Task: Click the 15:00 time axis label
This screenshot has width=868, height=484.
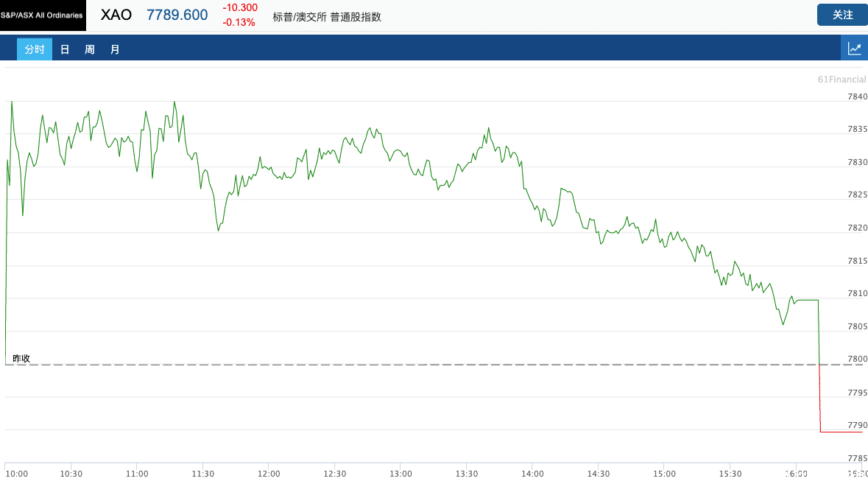Action: tap(664, 474)
